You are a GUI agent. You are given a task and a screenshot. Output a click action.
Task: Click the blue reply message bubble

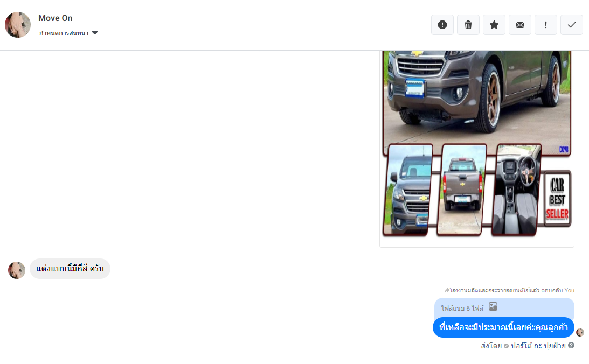[503, 327]
